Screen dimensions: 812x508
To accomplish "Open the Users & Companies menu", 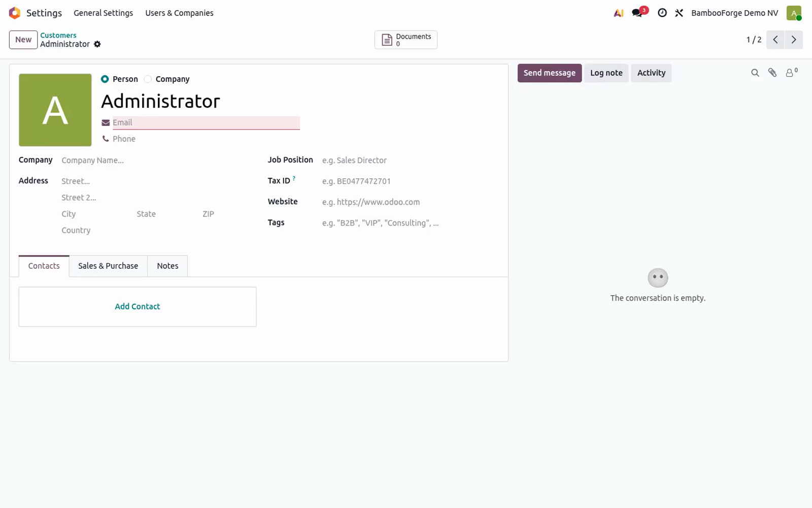I will pos(179,13).
